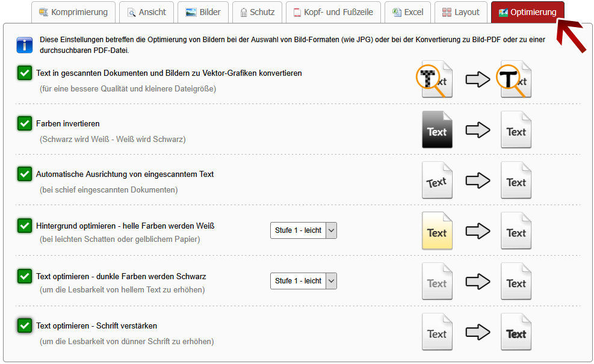The height and width of the screenshot is (364, 594).
Task: Click the blue info icon
Action: point(25,45)
